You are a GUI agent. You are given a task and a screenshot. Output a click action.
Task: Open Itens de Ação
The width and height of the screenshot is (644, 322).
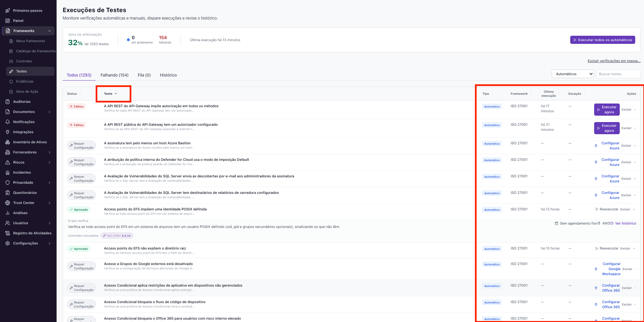(27, 91)
